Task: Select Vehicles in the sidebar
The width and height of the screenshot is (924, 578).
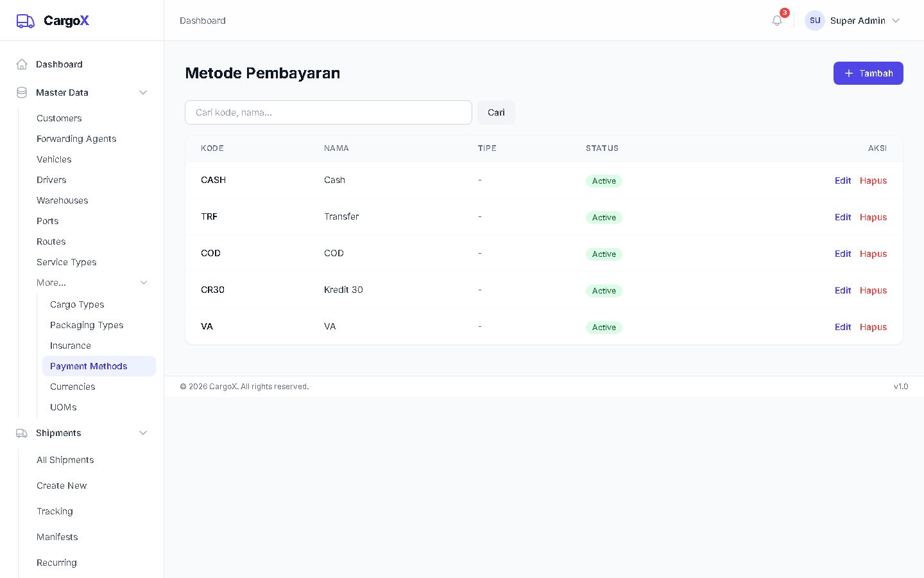Action: [54, 159]
